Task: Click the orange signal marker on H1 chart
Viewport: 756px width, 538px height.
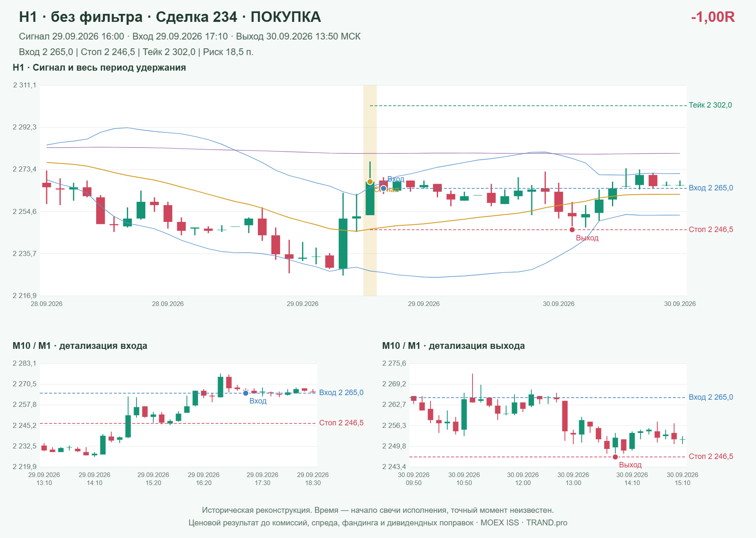Action: point(370,182)
